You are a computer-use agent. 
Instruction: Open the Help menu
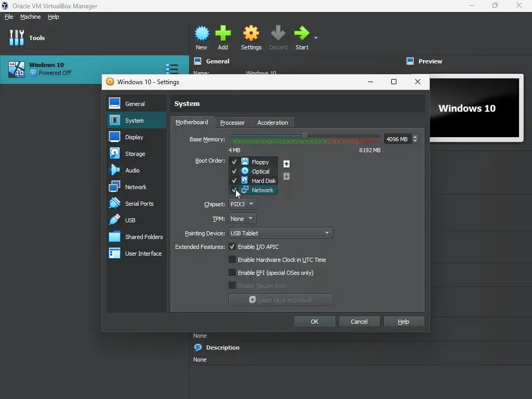coord(54,17)
